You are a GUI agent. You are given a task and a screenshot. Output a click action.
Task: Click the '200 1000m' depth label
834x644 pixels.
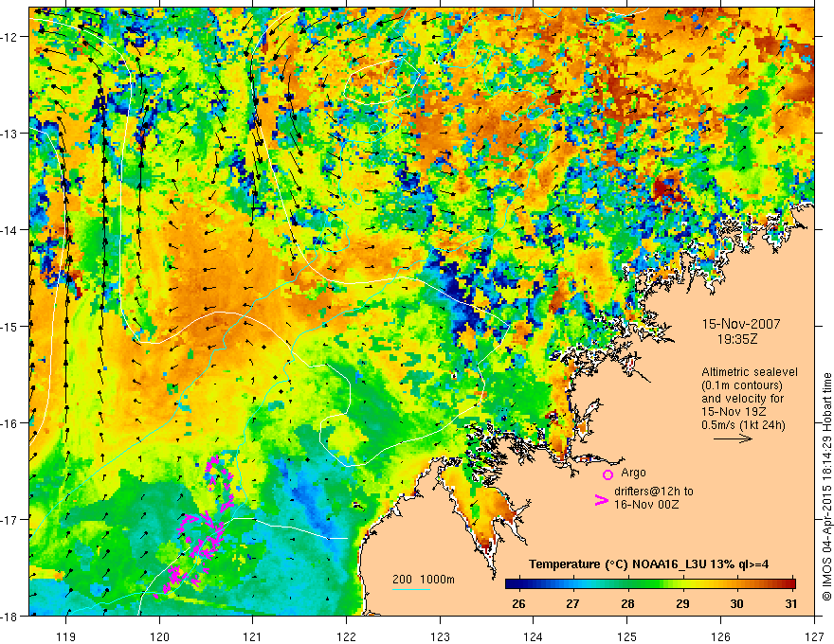424,580
